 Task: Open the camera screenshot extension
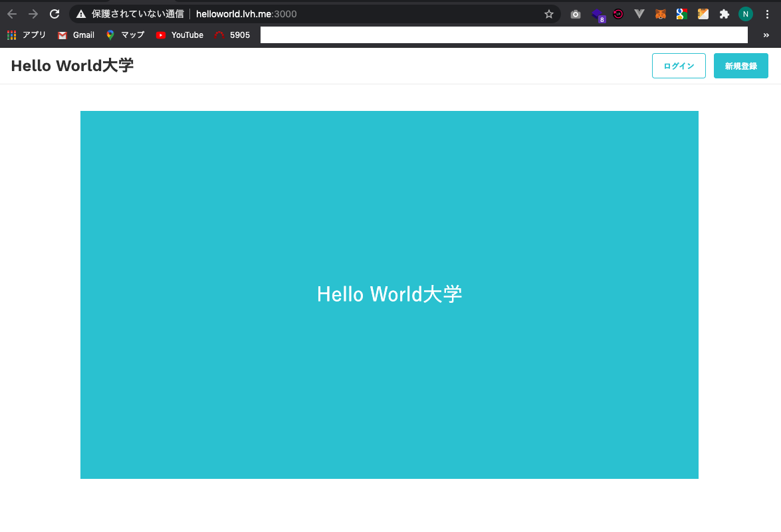point(575,13)
